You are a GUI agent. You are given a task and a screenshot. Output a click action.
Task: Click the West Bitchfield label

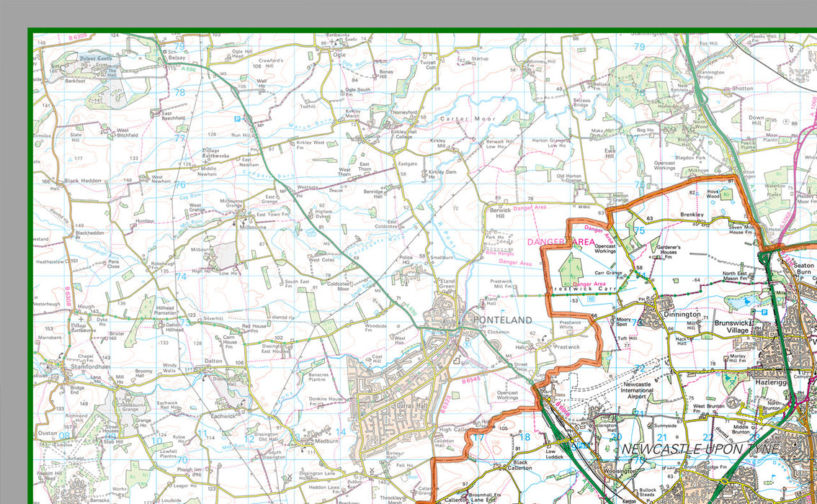pos(127,132)
